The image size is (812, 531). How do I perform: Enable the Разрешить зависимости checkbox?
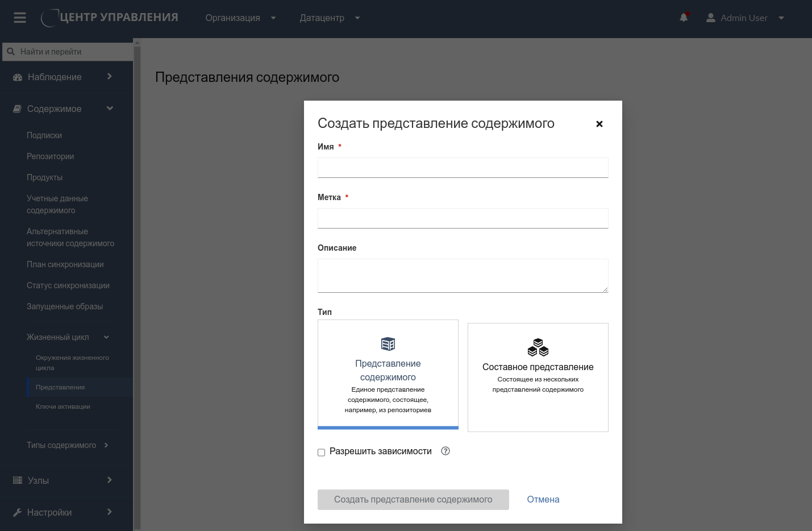click(322, 453)
